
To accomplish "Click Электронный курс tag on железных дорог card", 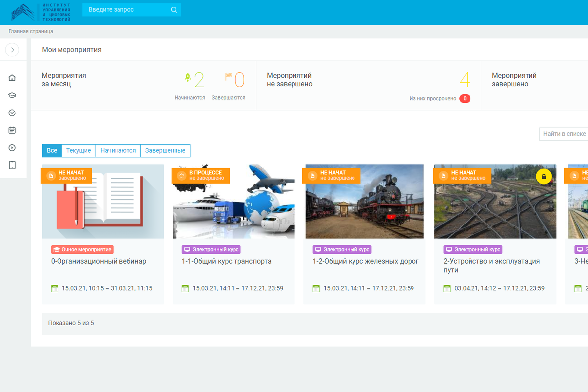I will point(342,250).
